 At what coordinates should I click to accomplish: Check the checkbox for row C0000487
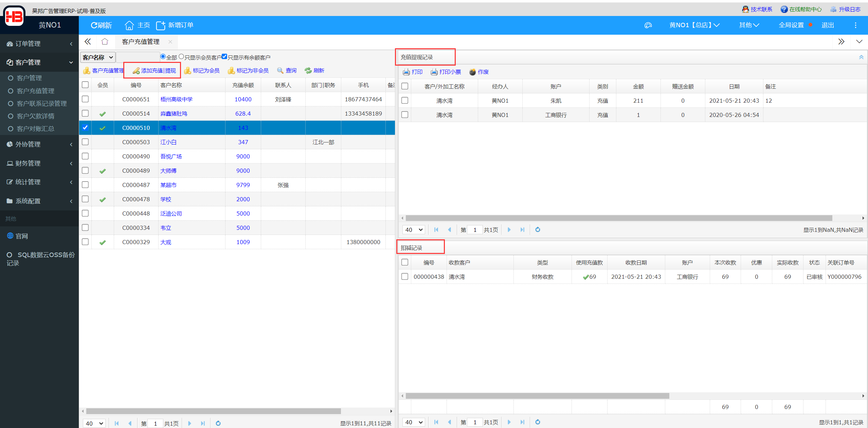[x=85, y=185]
